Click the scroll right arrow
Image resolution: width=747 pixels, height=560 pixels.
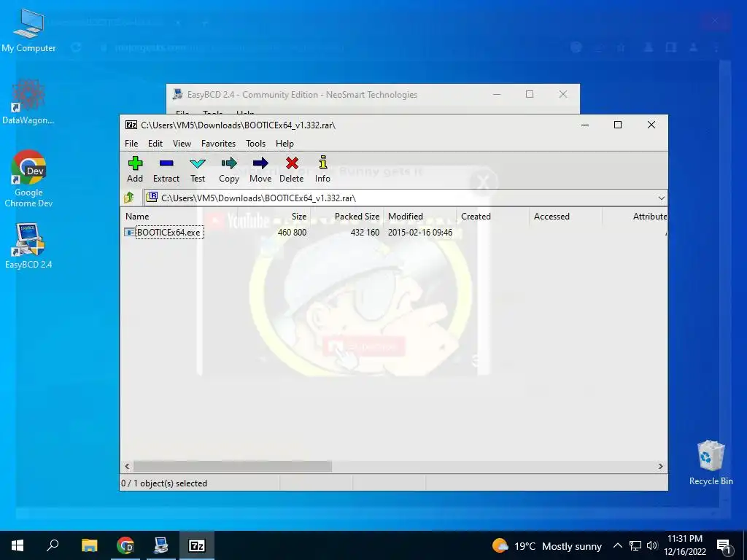pos(660,466)
